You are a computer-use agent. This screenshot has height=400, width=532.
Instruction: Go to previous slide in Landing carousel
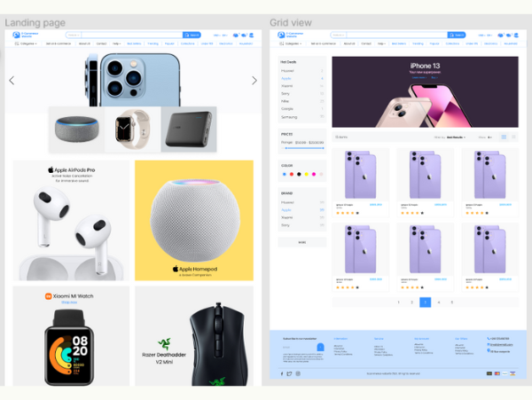click(x=12, y=81)
